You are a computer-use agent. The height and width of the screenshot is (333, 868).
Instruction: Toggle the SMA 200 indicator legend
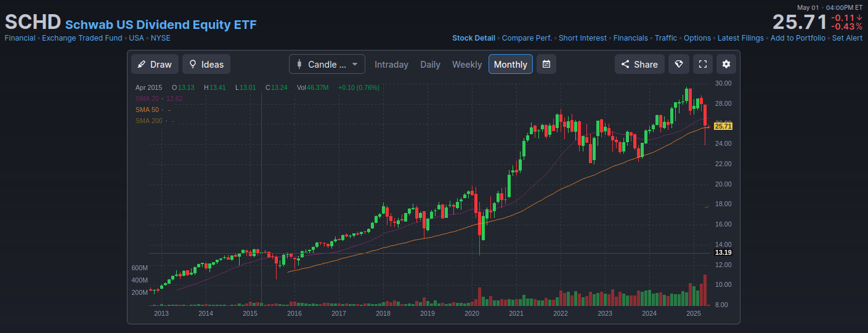(x=148, y=121)
